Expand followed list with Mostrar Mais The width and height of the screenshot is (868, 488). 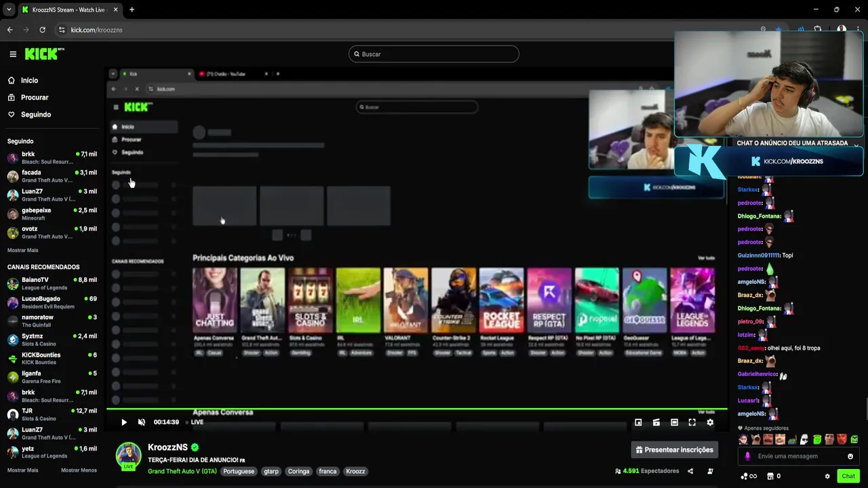pyautogui.click(x=22, y=250)
